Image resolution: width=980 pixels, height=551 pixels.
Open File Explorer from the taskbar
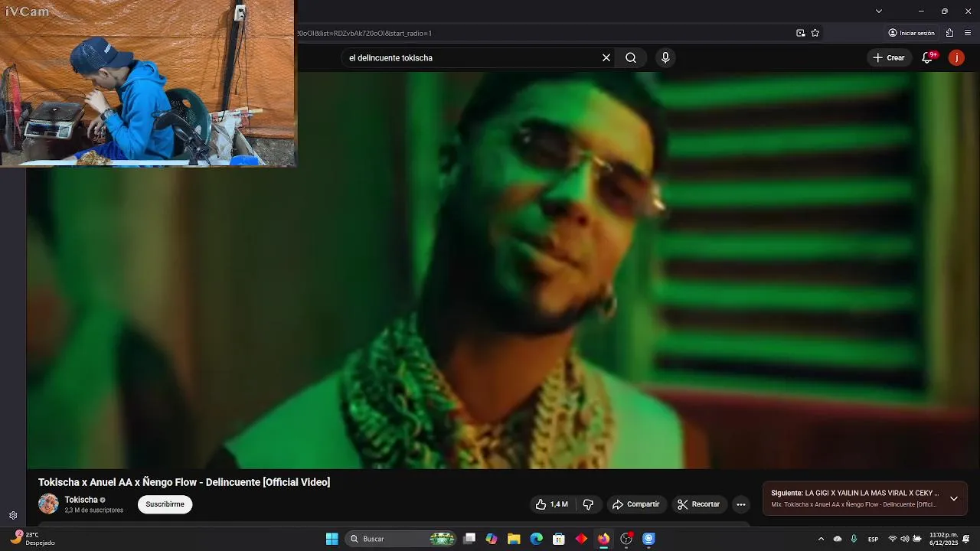pyautogui.click(x=514, y=539)
